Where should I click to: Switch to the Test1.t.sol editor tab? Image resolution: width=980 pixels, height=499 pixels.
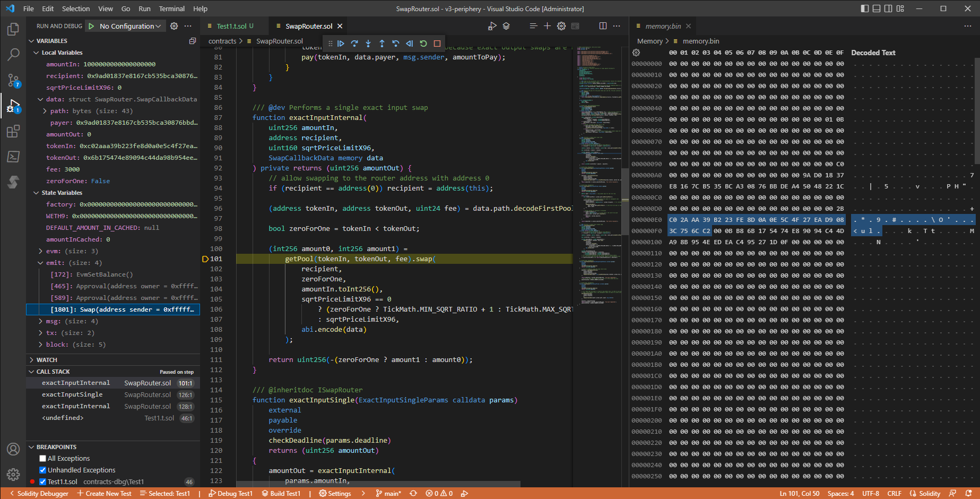(231, 26)
